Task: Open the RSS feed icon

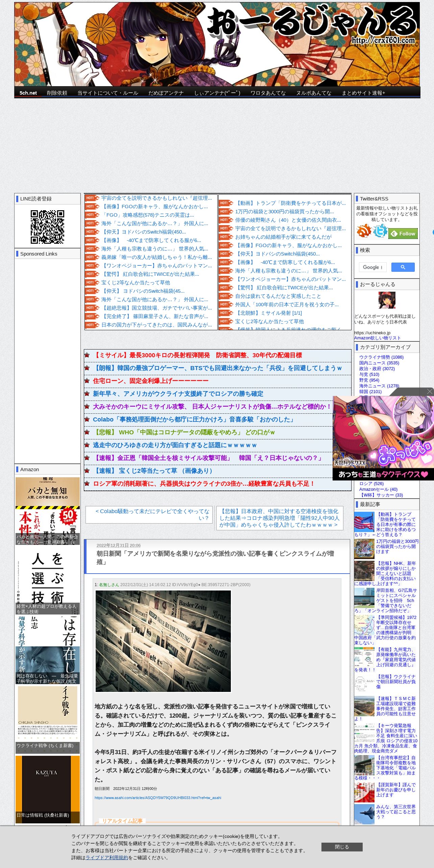Action: point(364,231)
